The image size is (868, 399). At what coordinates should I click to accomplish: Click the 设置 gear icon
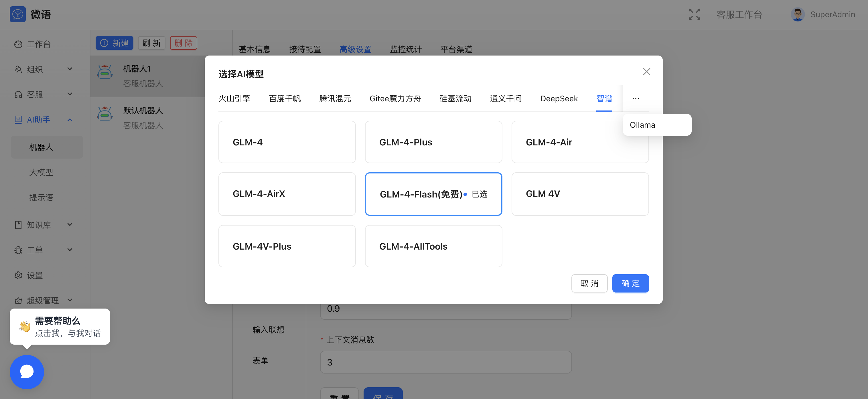[x=18, y=275]
